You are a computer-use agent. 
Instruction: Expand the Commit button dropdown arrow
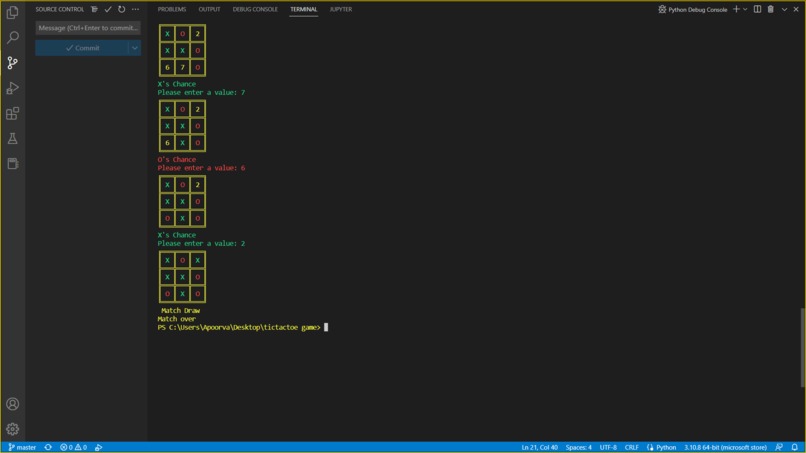coord(135,48)
